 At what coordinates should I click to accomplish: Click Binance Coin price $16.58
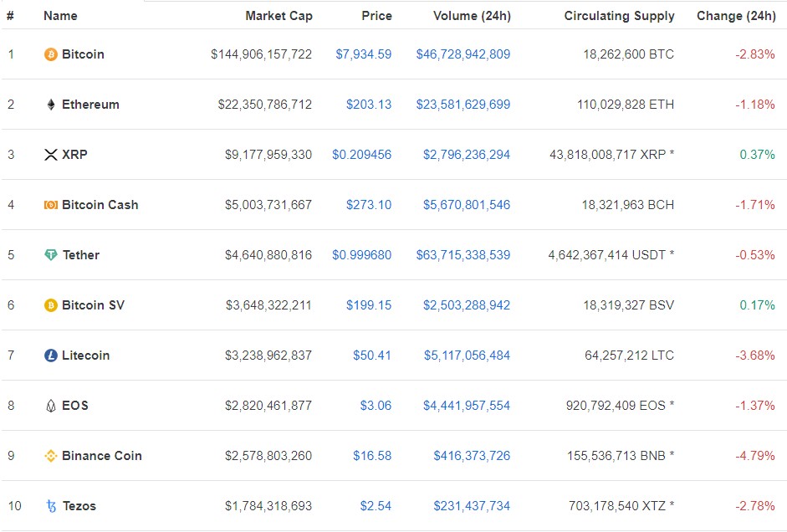tap(372, 456)
